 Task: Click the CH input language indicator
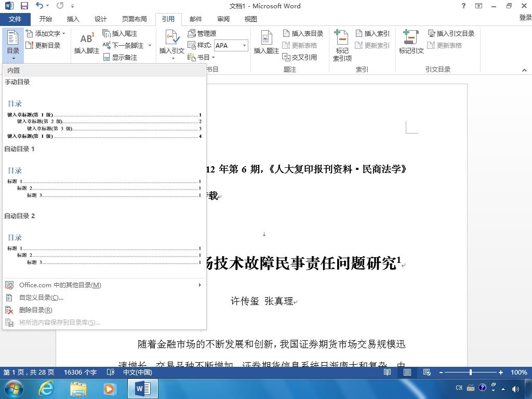pyautogui.click(x=459, y=388)
